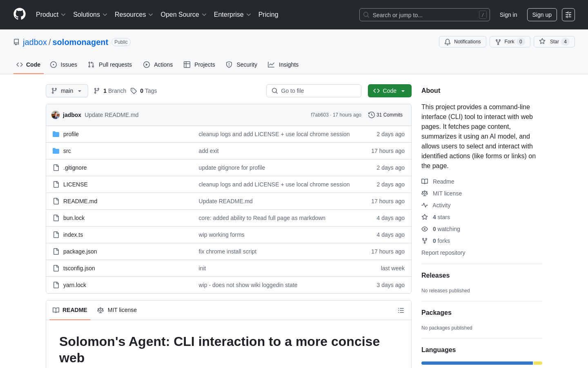Click the file icon for bun.lock
This screenshot has width=588, height=368.
click(x=56, y=218)
